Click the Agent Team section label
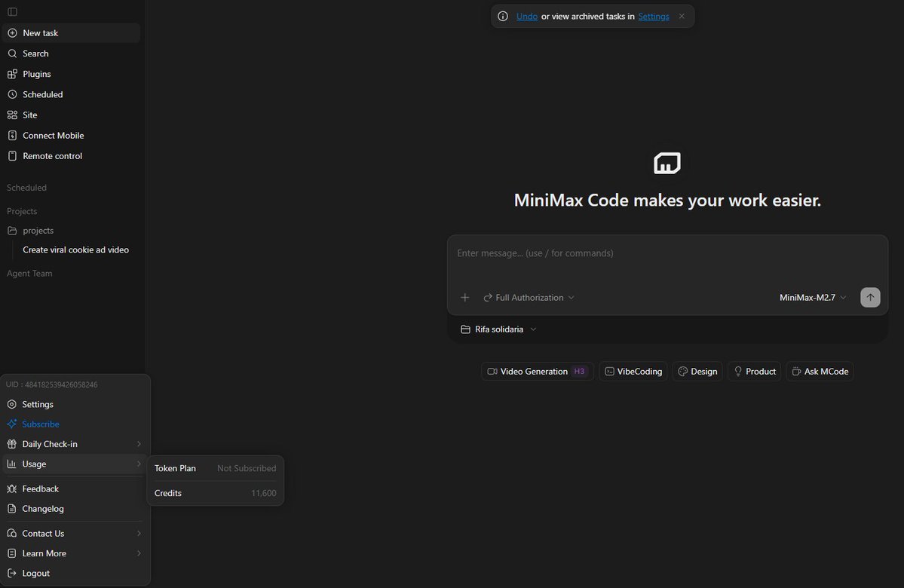This screenshot has height=588, width=904. (29, 273)
